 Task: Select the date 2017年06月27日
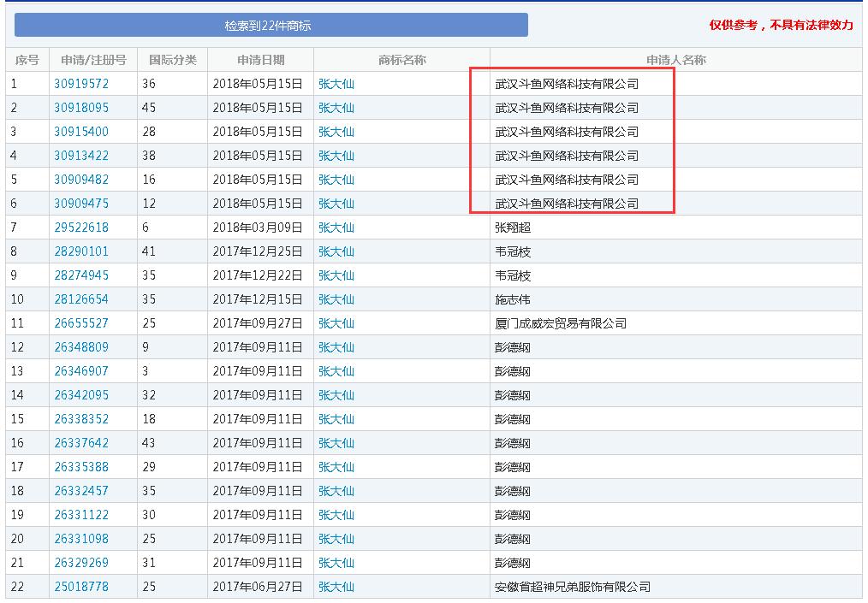click(x=258, y=587)
